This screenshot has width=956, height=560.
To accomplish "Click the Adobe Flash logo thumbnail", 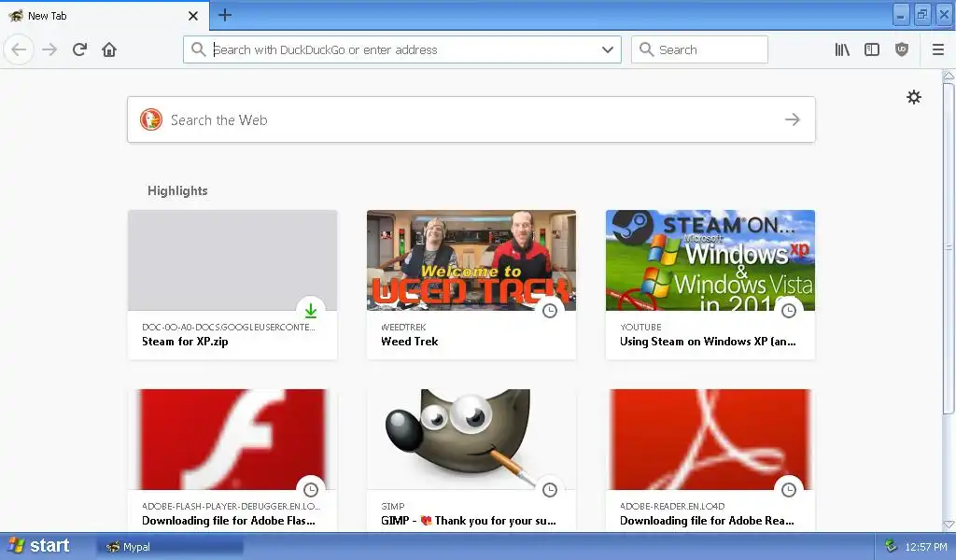I will coord(232,440).
